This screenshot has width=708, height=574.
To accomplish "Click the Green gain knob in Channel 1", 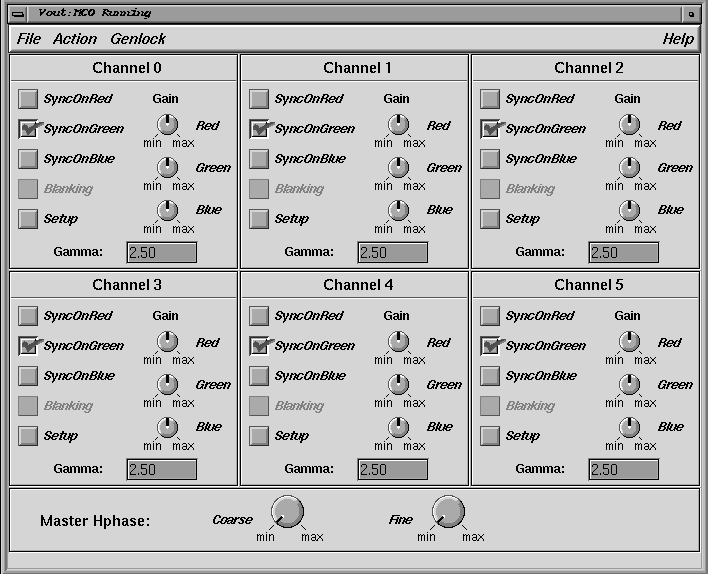I will coord(398,168).
